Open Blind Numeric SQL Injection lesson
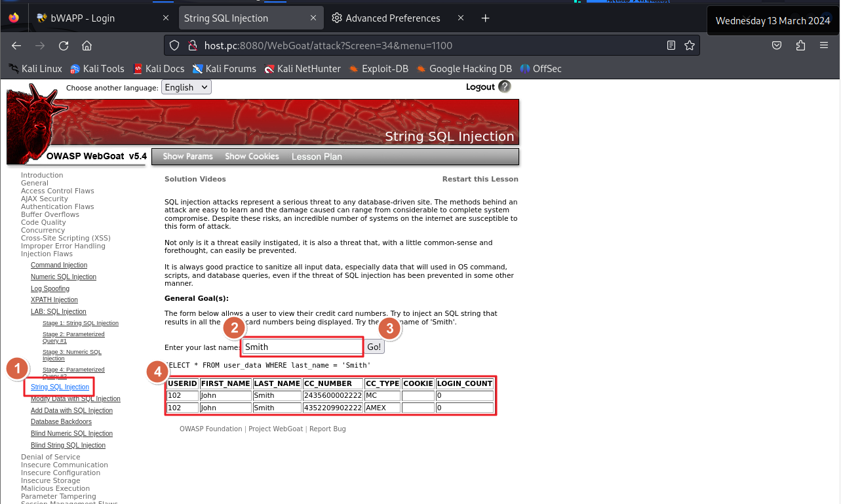 [x=71, y=433]
